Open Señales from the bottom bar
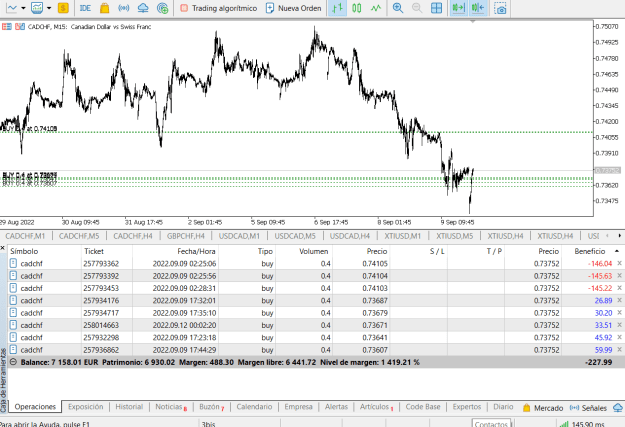The width and height of the screenshot is (625, 427). click(588, 408)
